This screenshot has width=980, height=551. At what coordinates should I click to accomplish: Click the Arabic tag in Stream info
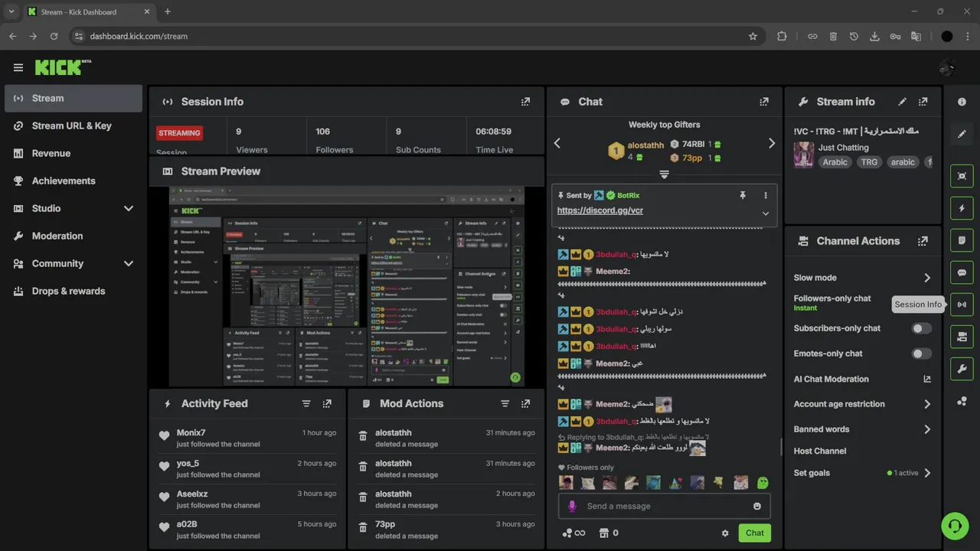tap(835, 162)
